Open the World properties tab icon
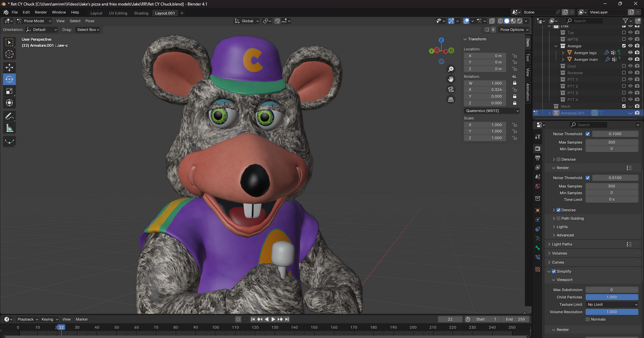The image size is (644, 338). [538, 187]
